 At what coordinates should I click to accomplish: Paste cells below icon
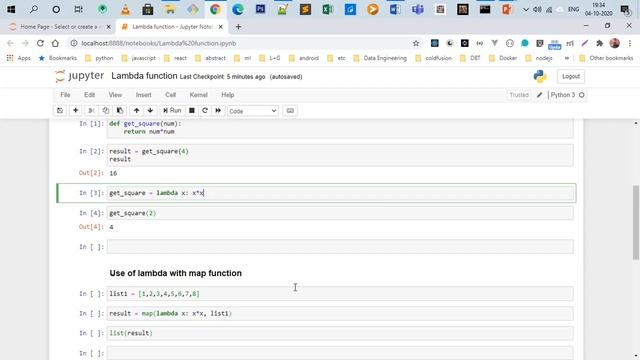coord(120,111)
